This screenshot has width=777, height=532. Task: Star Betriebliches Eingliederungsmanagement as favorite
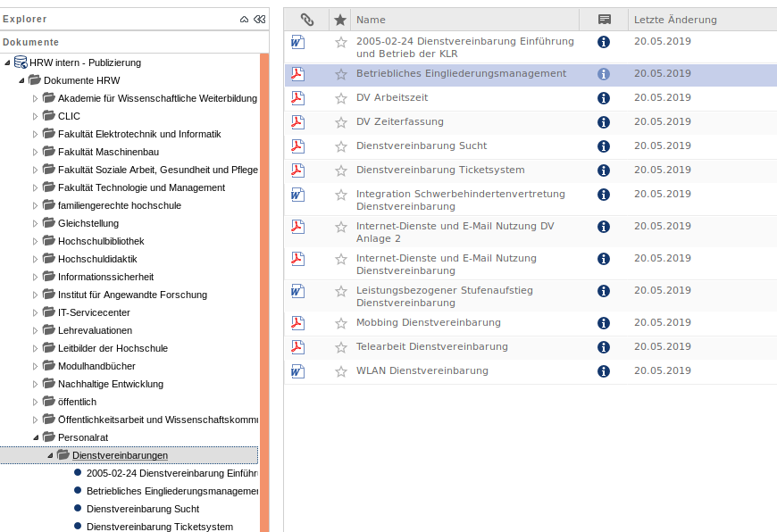click(x=341, y=74)
